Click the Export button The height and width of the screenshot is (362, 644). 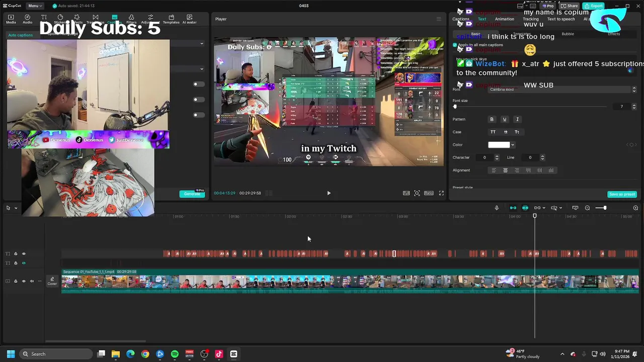pyautogui.click(x=594, y=6)
